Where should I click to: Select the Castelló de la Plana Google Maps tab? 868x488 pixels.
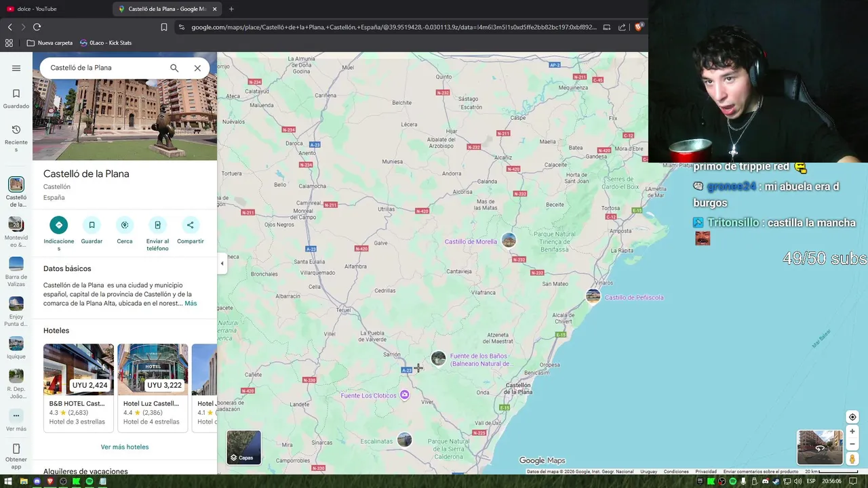click(x=166, y=9)
